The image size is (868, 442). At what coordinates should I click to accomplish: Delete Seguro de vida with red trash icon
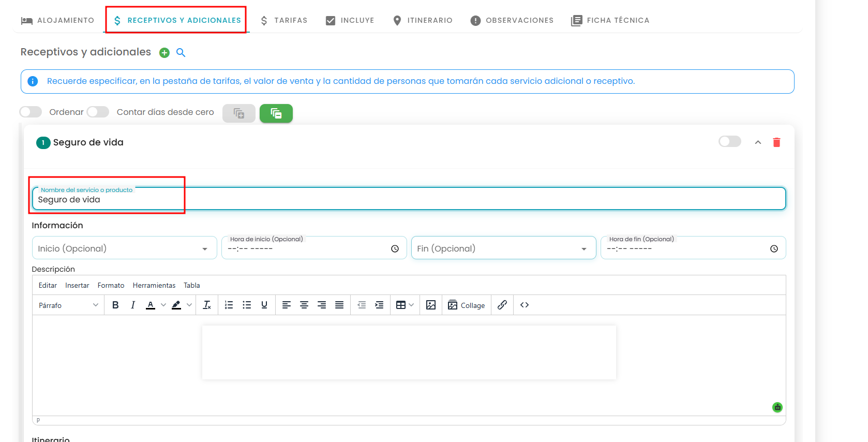pos(776,142)
